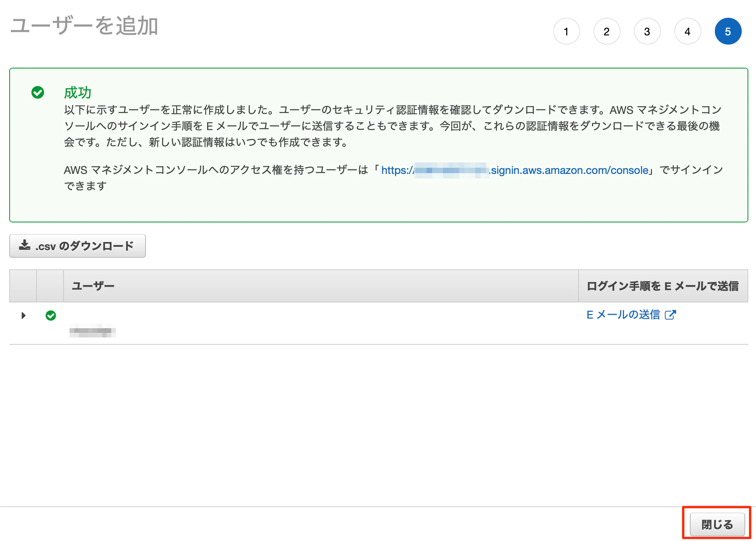Screen dimensions: 756x541
Task: Select step 3 indicator circle
Action: 647,31
